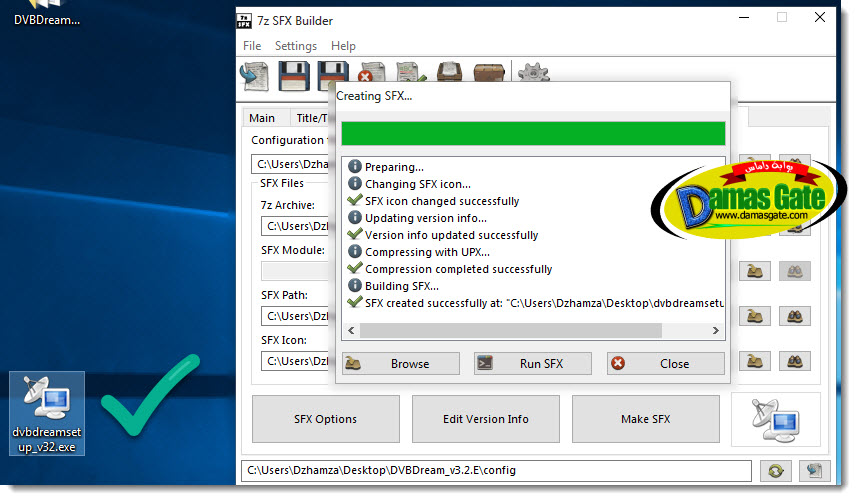Close the 7z SFX Builder window

(x=819, y=17)
